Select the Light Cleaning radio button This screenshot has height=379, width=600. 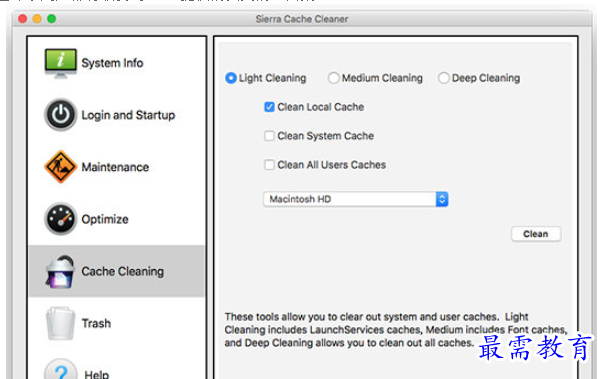(231, 78)
